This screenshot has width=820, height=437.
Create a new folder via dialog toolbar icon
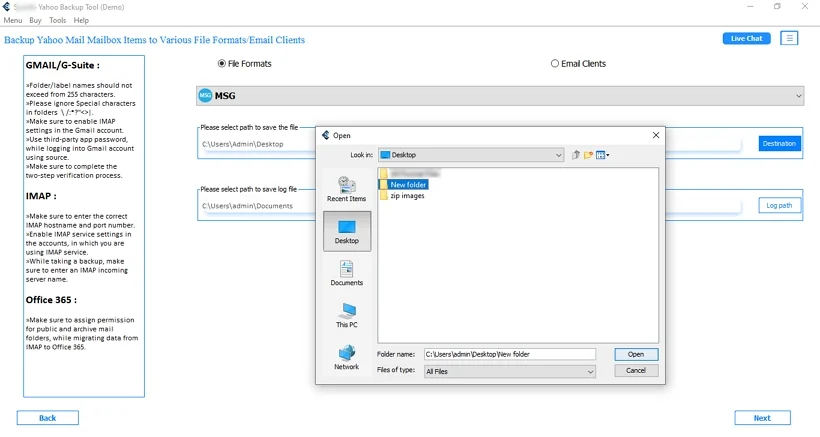(588, 155)
